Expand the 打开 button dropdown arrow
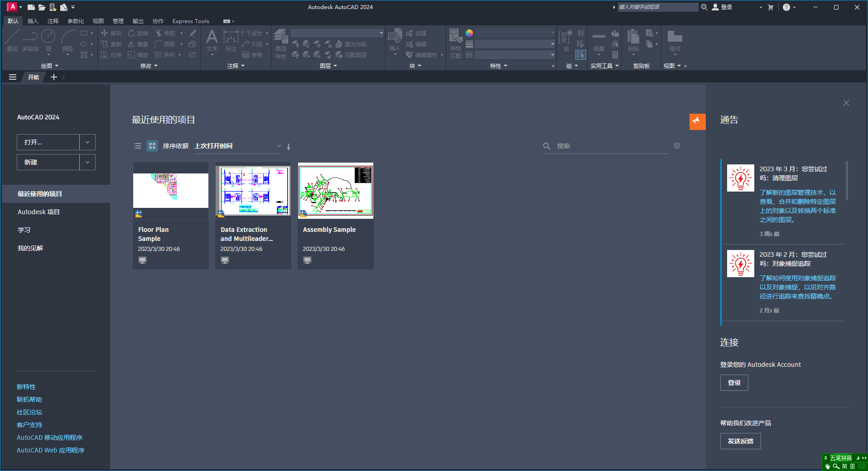The image size is (868, 471). (x=87, y=142)
